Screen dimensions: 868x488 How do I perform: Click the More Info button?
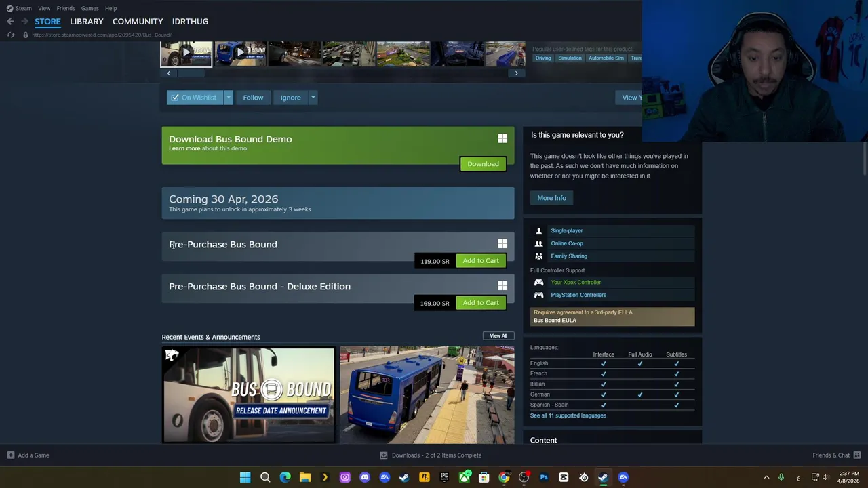tap(551, 198)
